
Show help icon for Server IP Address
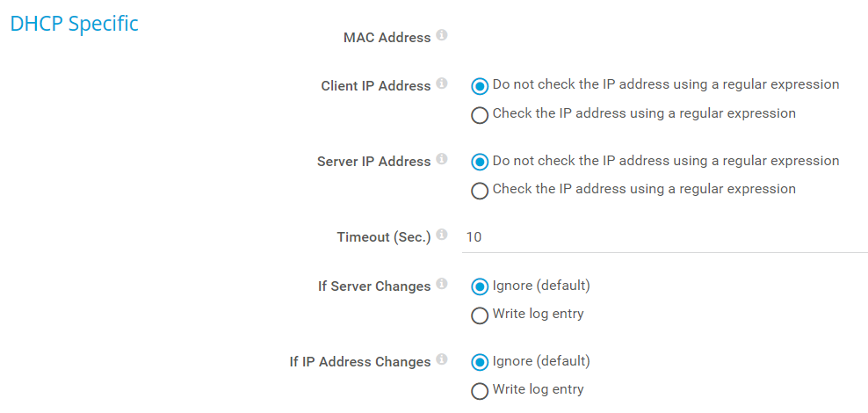pyautogui.click(x=442, y=160)
